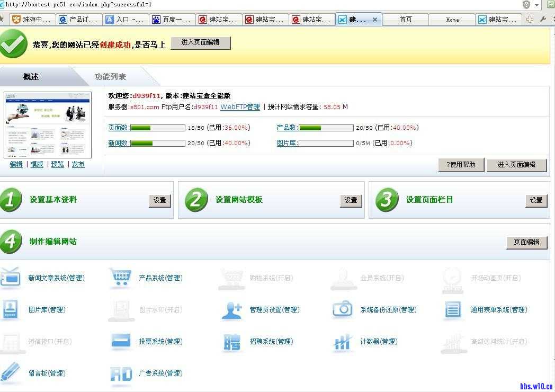This screenshot has height=392, width=555.
Task: Click the voting system icon
Action: (121, 341)
